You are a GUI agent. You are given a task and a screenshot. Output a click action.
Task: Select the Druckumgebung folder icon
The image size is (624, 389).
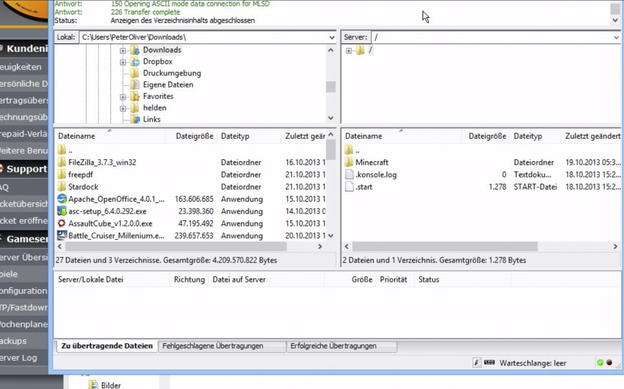click(135, 73)
